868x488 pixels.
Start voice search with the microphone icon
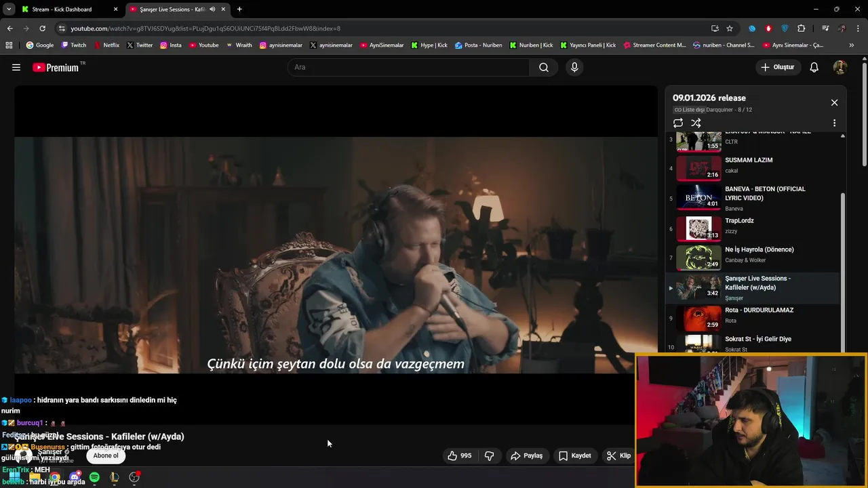[x=574, y=67]
